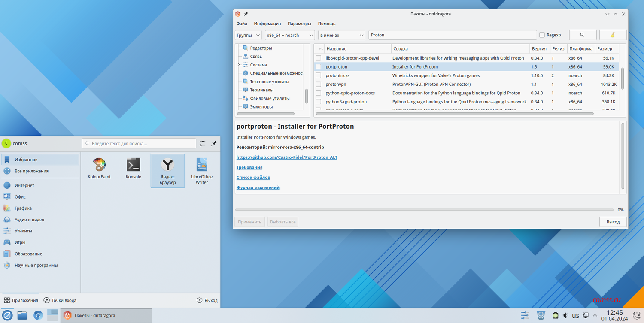Open Konsole from the favorites grid
This screenshot has height=323, width=644.
[x=133, y=168]
